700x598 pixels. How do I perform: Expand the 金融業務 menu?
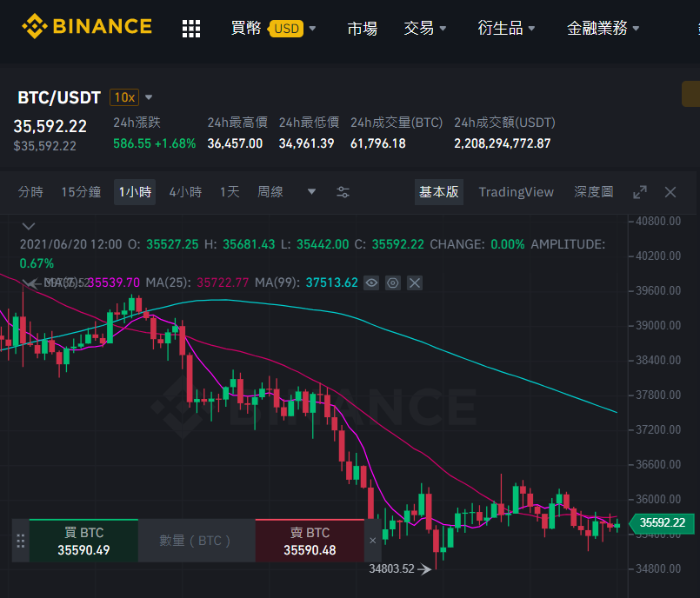pyautogui.click(x=603, y=29)
